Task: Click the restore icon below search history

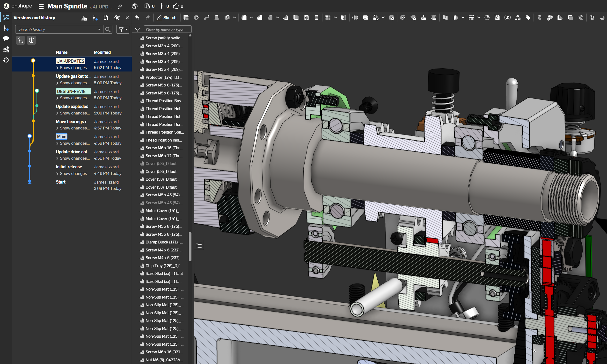Action: [x=31, y=40]
